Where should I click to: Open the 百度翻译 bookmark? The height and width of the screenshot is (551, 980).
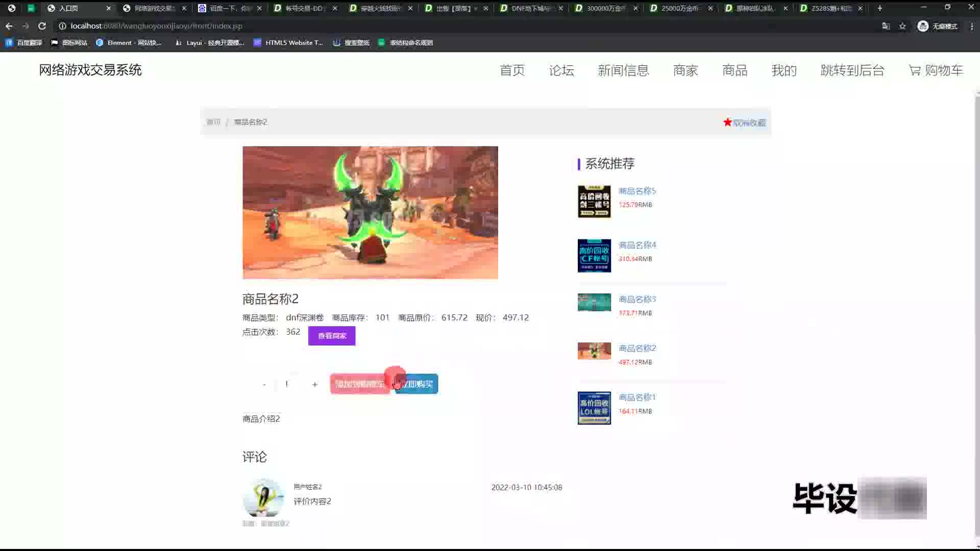coord(23,43)
